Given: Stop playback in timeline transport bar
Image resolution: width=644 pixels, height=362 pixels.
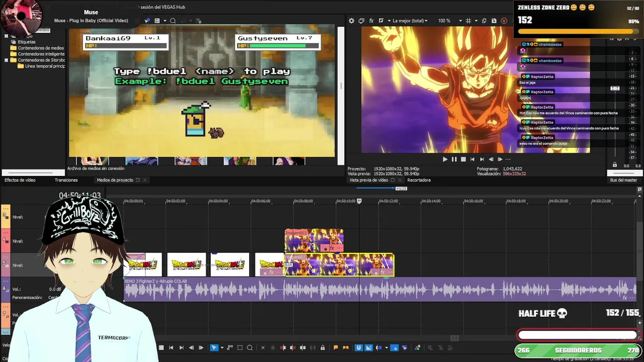Looking at the screenshot, I should pyautogui.click(x=161, y=347).
